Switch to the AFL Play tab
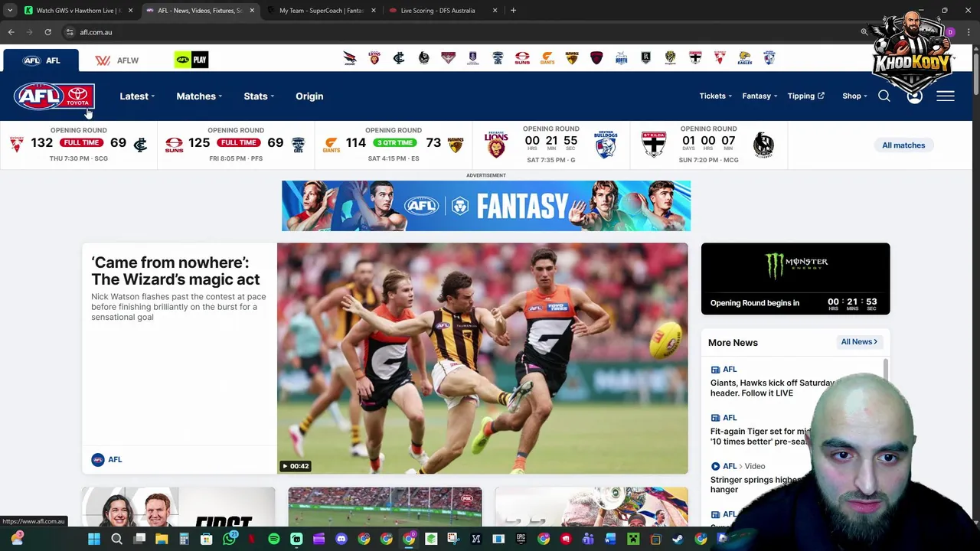 click(x=191, y=60)
